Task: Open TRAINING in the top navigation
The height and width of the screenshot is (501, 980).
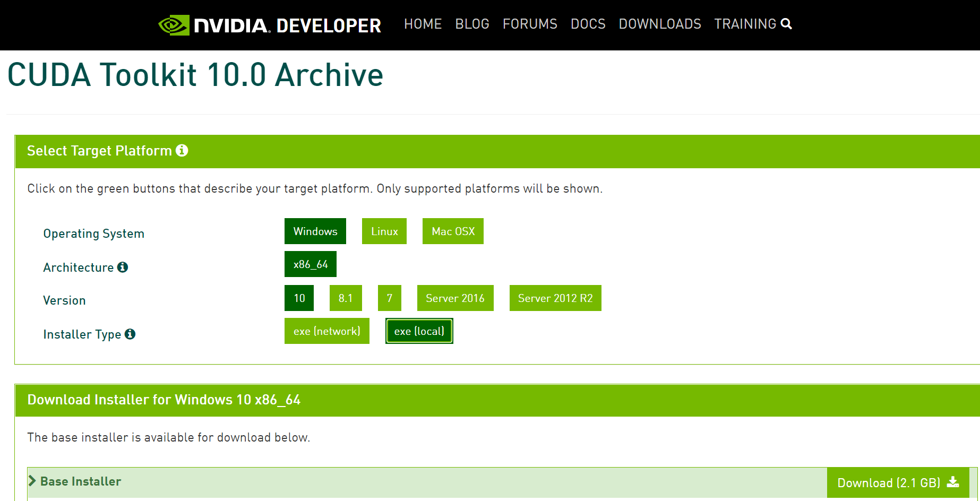Action: click(745, 24)
